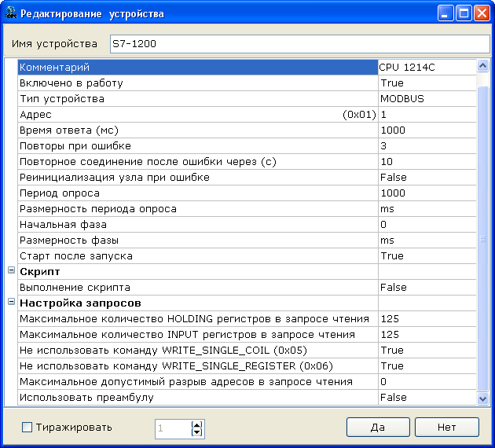Click value 125 of HOLDING регистров
This screenshot has width=495, height=448.
coord(427,319)
